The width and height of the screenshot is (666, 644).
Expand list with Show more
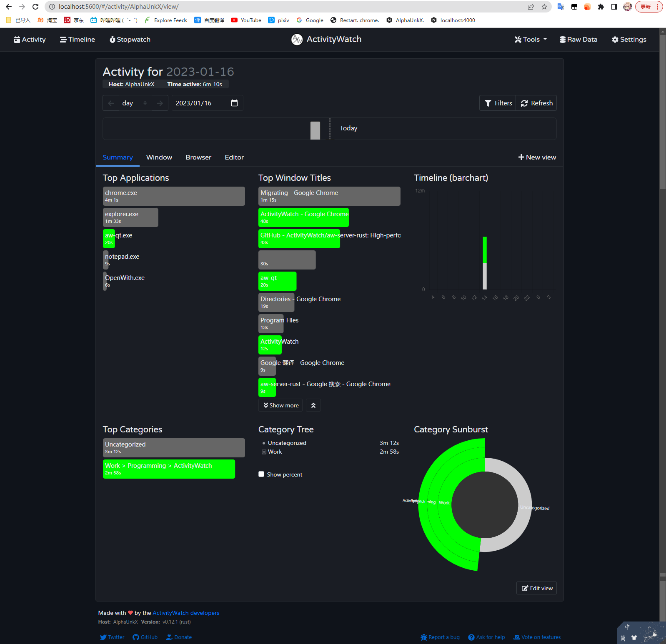(281, 405)
